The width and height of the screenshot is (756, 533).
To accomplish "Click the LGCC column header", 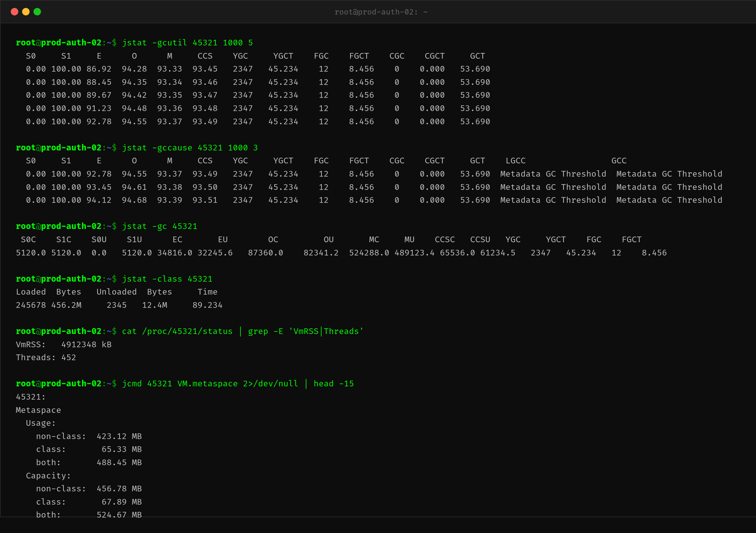I will tap(516, 161).
